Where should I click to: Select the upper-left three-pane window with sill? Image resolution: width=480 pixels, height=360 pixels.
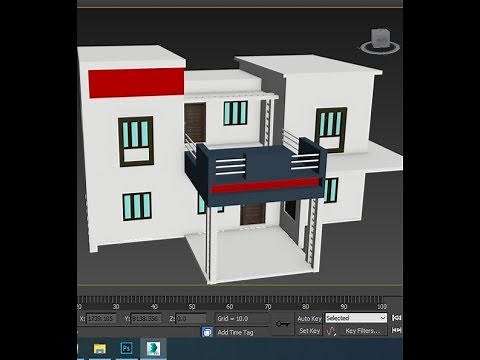(136, 141)
